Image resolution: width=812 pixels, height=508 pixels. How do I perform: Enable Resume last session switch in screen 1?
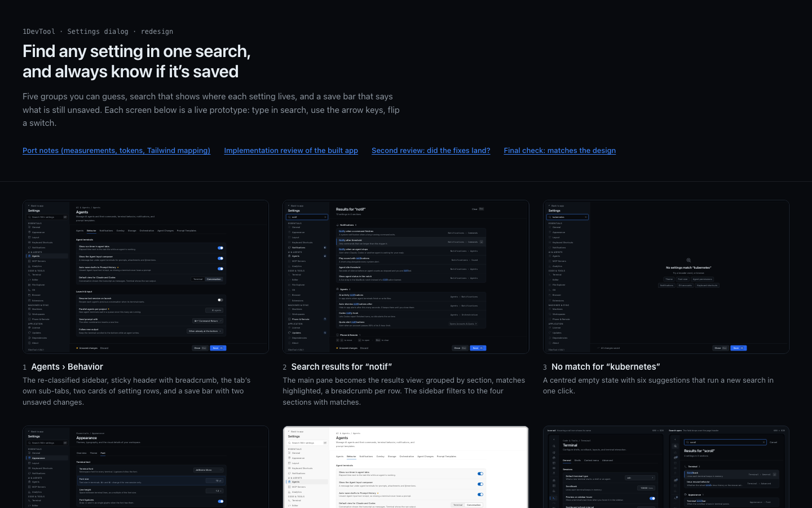pyautogui.click(x=220, y=300)
